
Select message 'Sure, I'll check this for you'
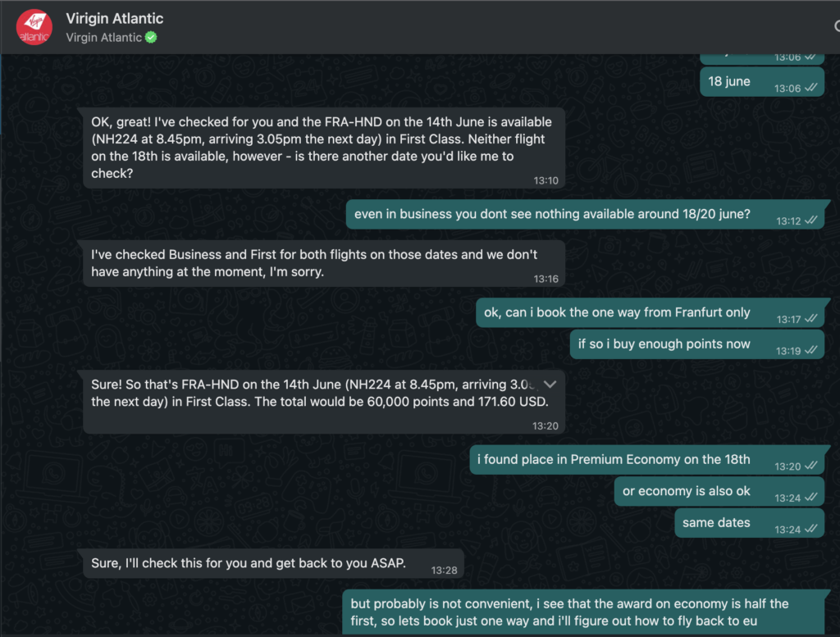click(273, 563)
